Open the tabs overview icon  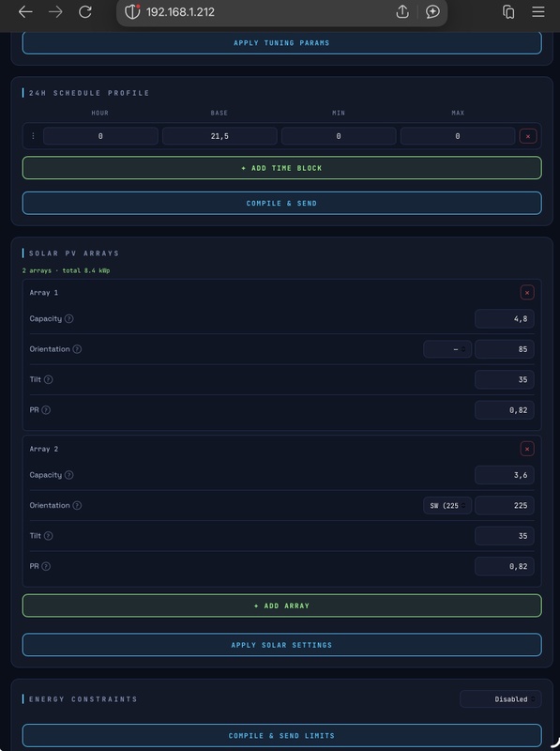[x=508, y=12]
